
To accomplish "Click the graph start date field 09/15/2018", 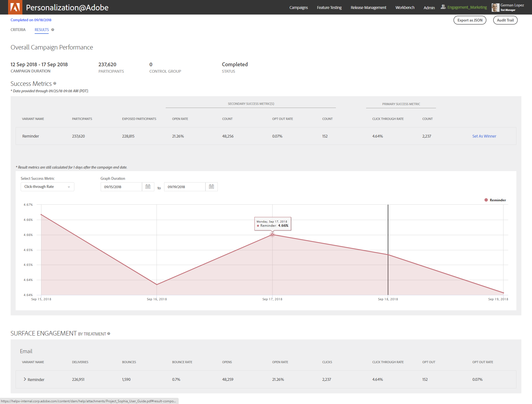I will 121,187.
